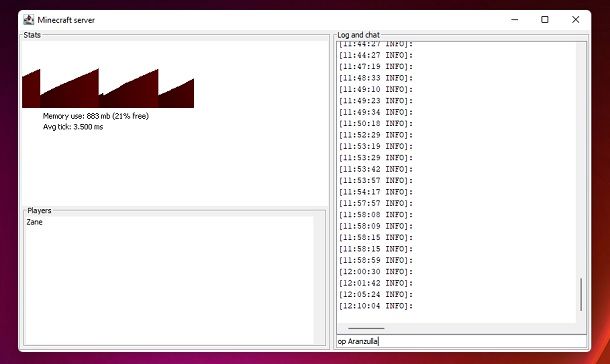The height and width of the screenshot is (364, 610).
Task: Click the log entry at 11:49:23
Action: tap(376, 101)
